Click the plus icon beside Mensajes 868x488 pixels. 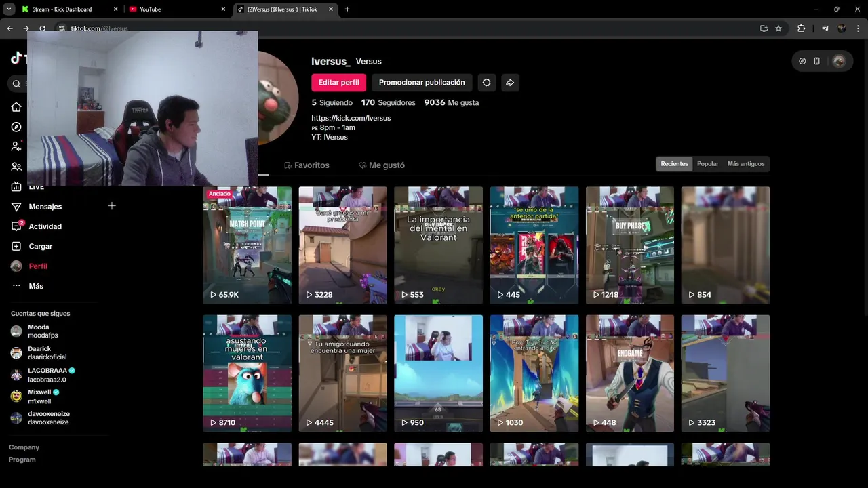112,206
